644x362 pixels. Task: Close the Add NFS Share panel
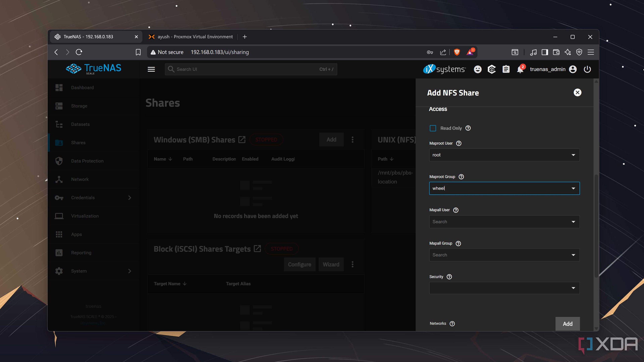577,93
